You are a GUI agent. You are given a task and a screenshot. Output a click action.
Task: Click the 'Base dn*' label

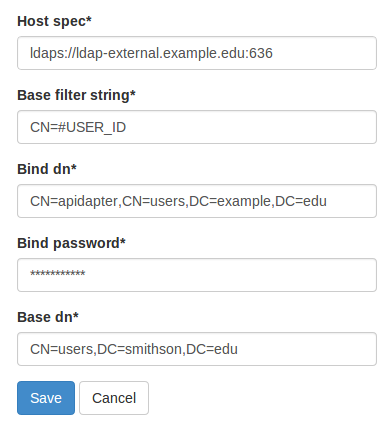48,317
